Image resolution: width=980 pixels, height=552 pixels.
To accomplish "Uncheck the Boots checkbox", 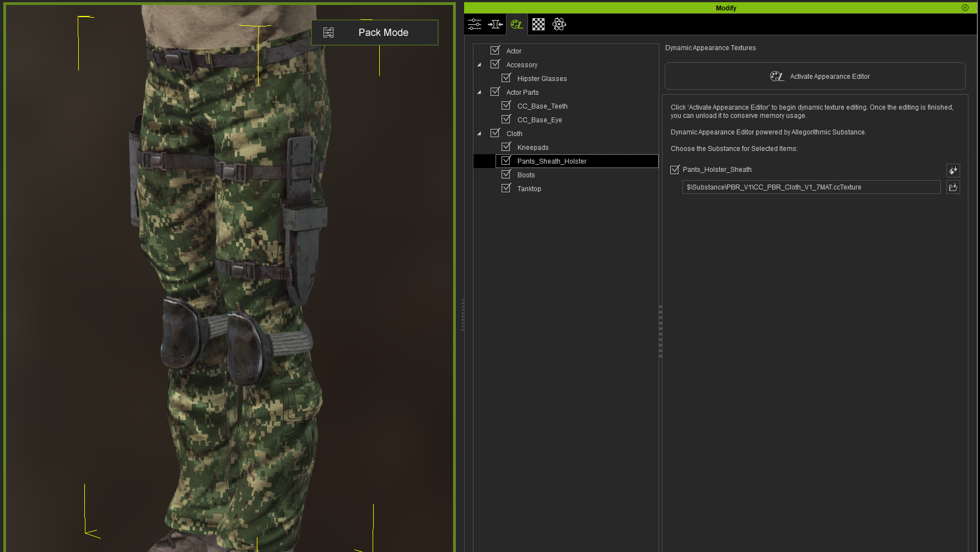I will (506, 174).
